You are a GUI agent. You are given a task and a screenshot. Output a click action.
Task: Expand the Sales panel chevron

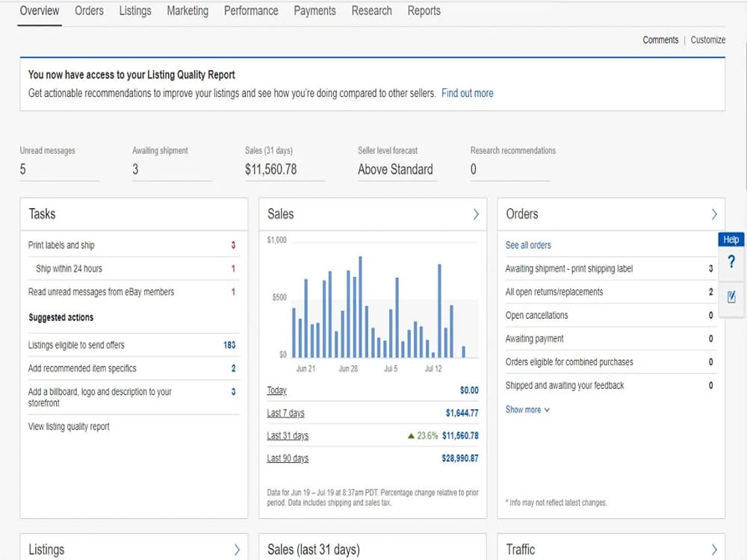pos(475,214)
